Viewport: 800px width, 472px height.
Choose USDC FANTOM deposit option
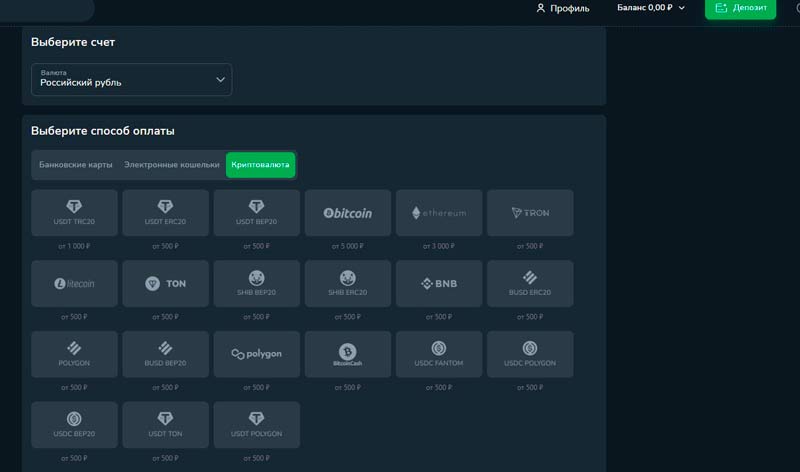[x=439, y=354]
